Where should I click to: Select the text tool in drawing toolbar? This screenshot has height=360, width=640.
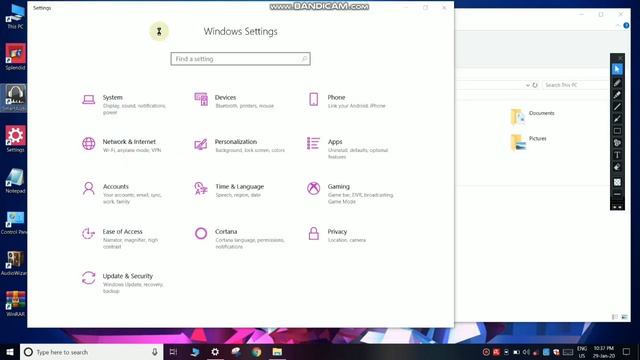coord(617,155)
